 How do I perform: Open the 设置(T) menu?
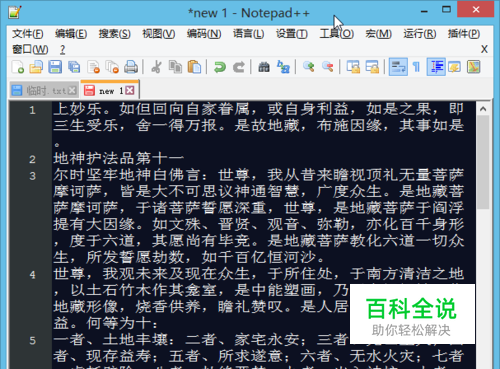[292, 34]
